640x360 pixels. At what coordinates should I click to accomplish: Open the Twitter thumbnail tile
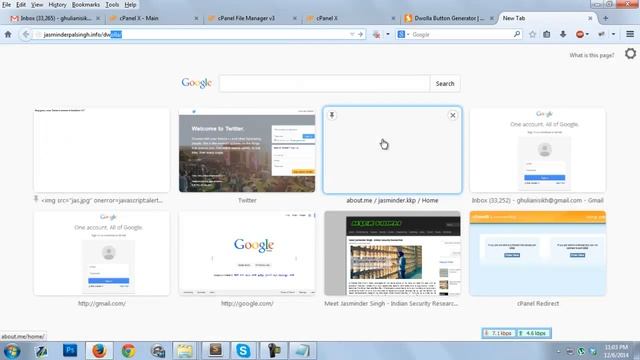247,150
